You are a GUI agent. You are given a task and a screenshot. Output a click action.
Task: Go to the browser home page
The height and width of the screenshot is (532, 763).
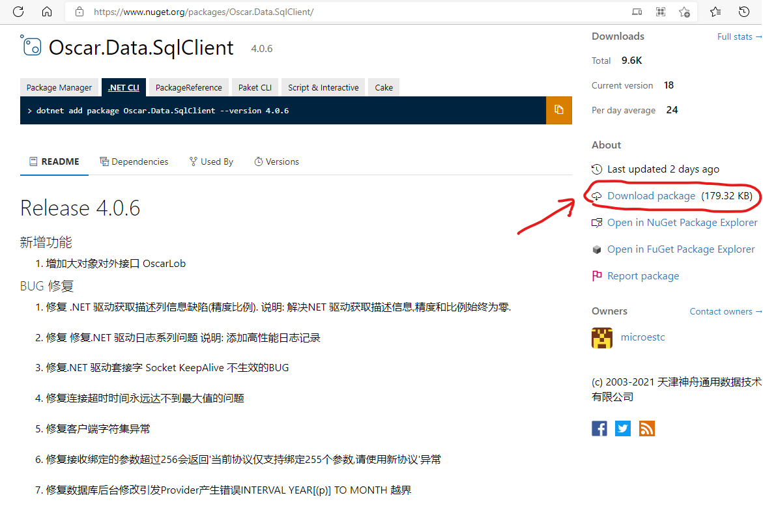click(x=47, y=12)
